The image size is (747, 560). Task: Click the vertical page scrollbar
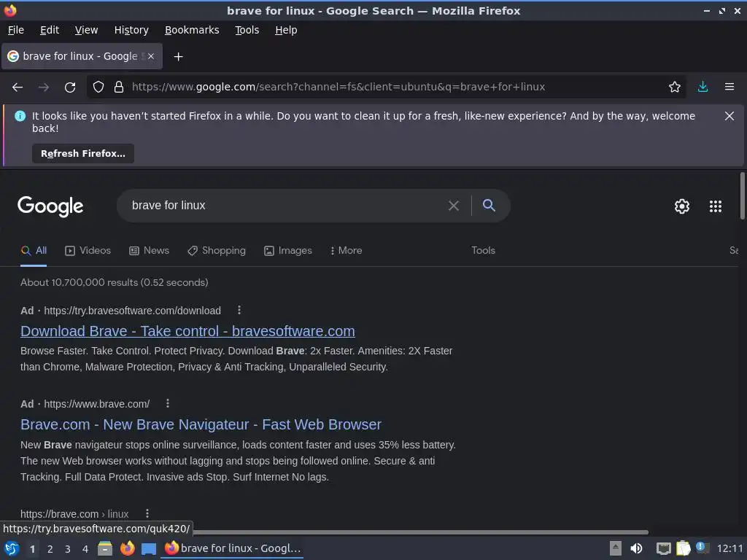[x=742, y=197]
